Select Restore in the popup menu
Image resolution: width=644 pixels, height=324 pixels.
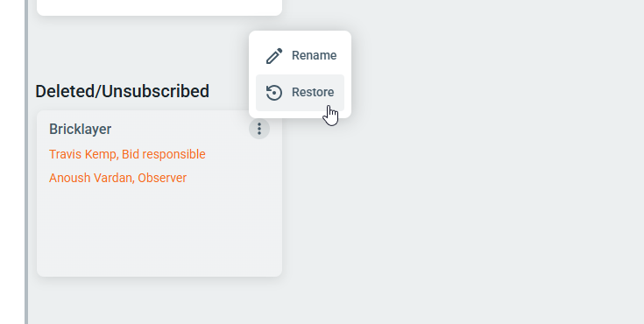tap(300, 93)
